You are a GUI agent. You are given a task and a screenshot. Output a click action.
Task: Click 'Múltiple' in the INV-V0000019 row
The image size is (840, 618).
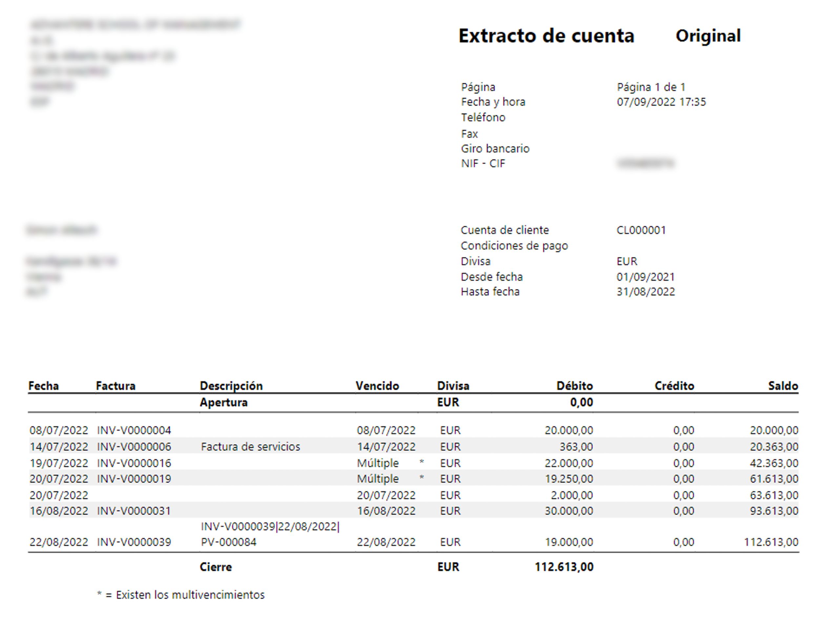(378, 479)
